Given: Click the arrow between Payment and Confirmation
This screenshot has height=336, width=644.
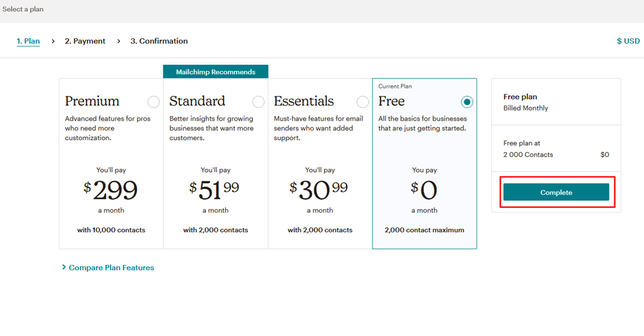Looking at the screenshot, I should coord(118,41).
